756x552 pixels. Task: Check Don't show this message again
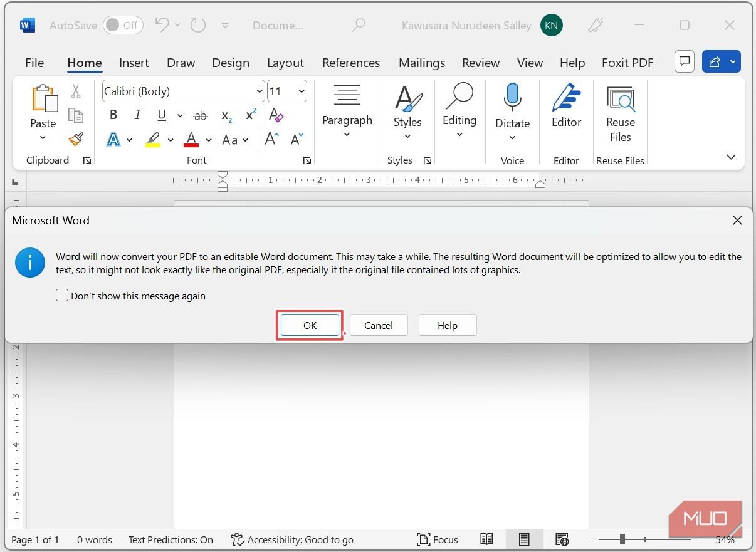click(x=62, y=295)
